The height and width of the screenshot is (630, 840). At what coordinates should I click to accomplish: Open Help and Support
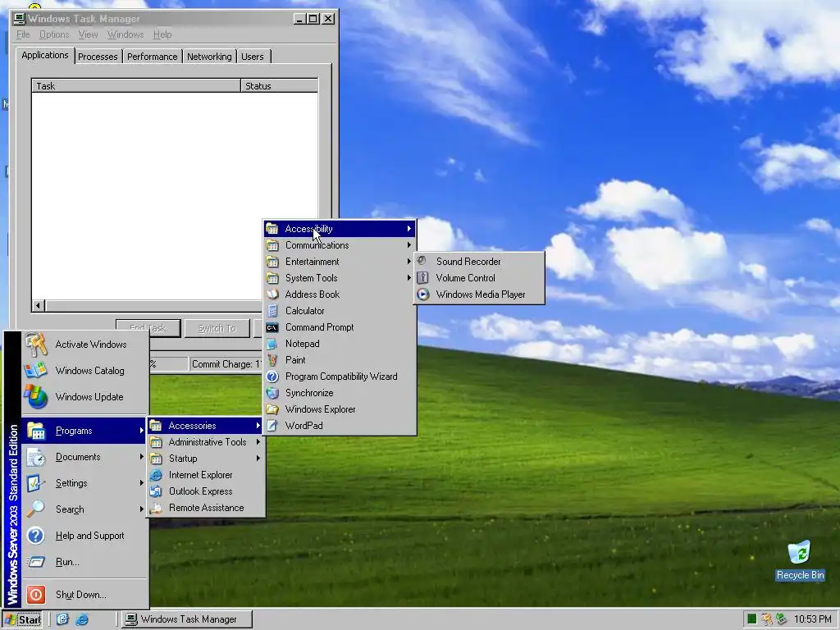coord(84,536)
